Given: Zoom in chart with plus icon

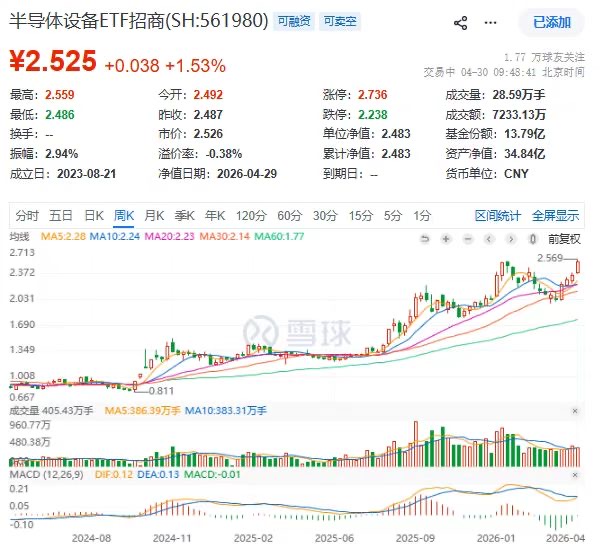Looking at the screenshot, I should point(446,239).
